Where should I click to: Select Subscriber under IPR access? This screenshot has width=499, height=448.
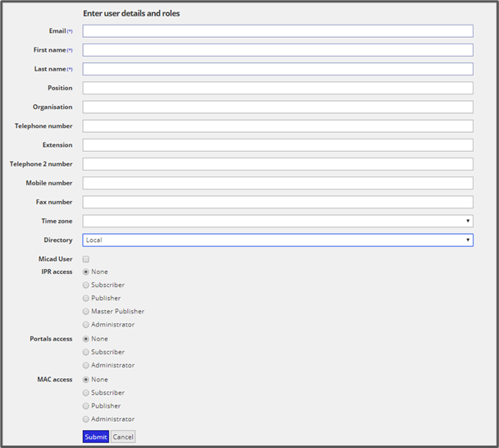point(86,286)
